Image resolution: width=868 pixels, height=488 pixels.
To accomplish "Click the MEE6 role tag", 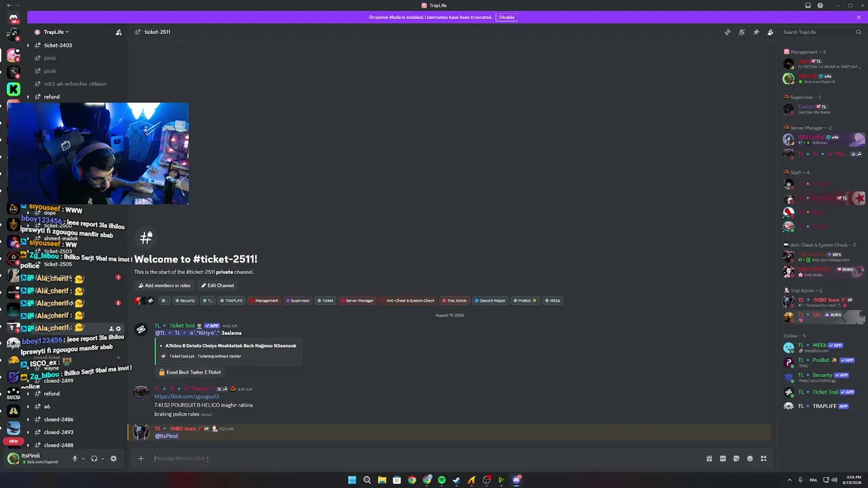I will tap(553, 300).
